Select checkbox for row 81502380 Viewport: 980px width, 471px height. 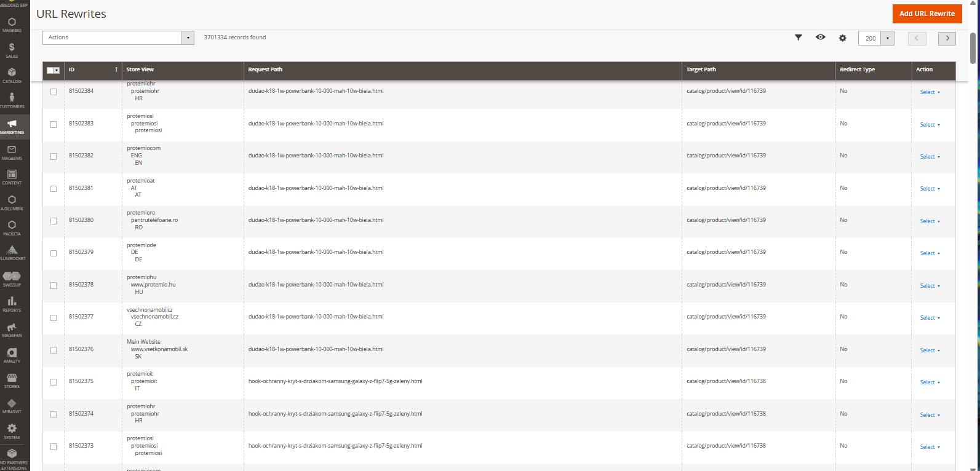[x=54, y=221]
